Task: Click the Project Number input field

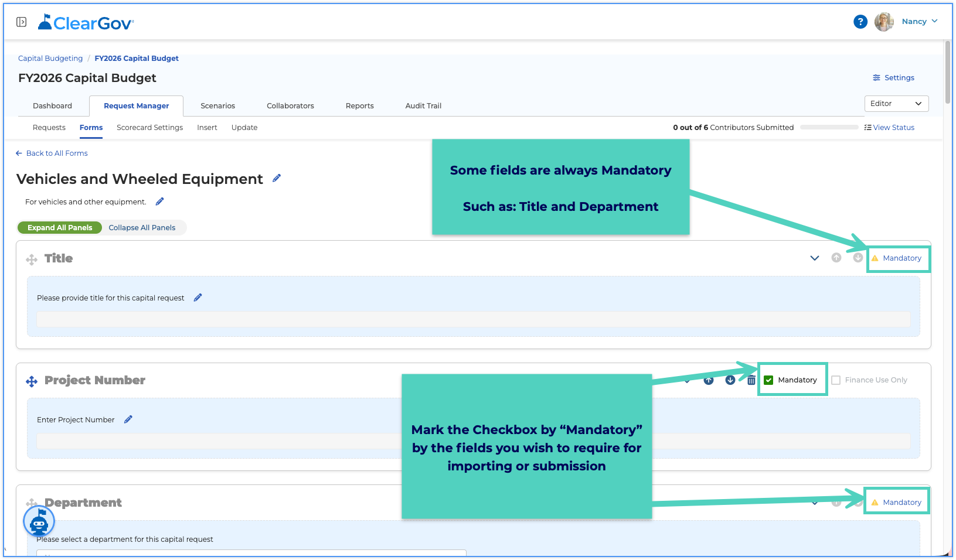Action: (x=474, y=441)
